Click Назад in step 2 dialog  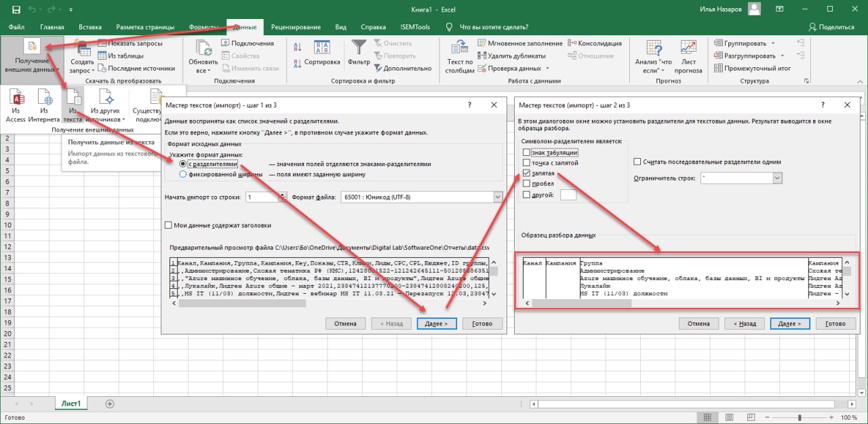745,324
